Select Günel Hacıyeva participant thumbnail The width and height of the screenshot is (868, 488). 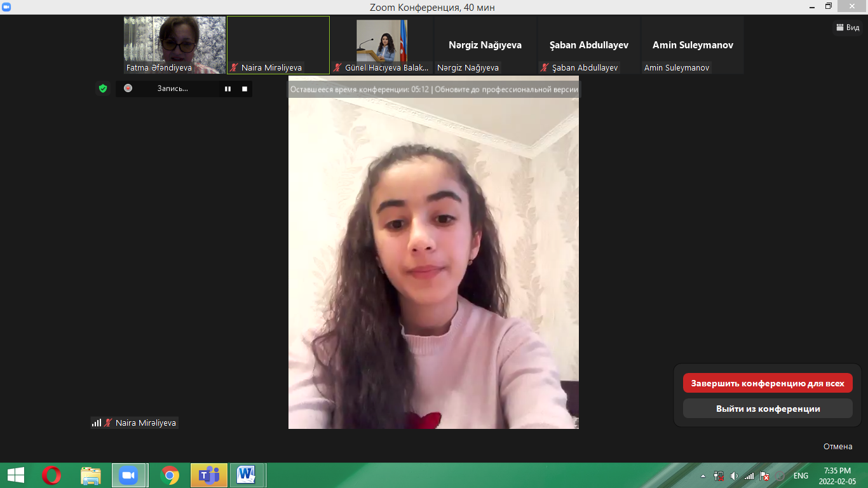(x=382, y=44)
